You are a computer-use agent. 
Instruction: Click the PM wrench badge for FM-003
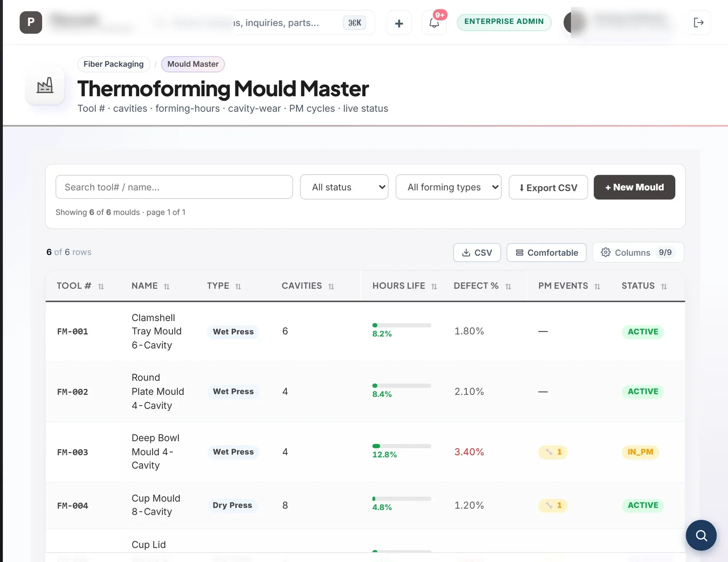pyautogui.click(x=553, y=452)
